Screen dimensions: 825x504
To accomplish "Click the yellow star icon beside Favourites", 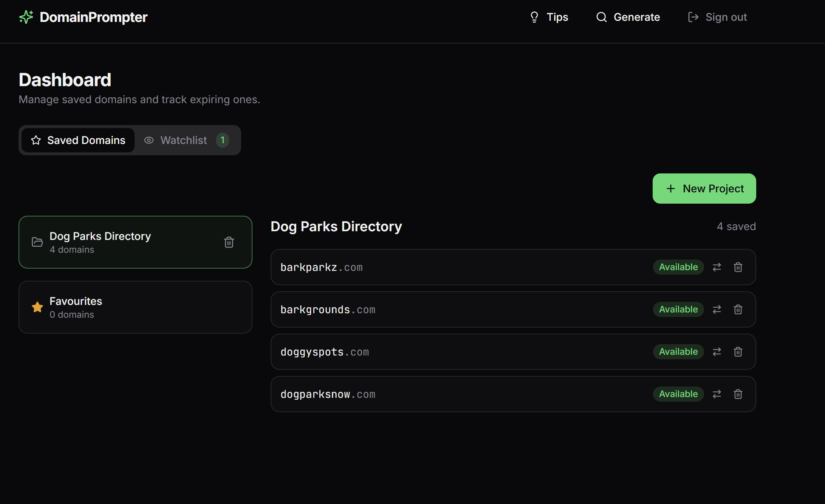I will click(x=37, y=307).
